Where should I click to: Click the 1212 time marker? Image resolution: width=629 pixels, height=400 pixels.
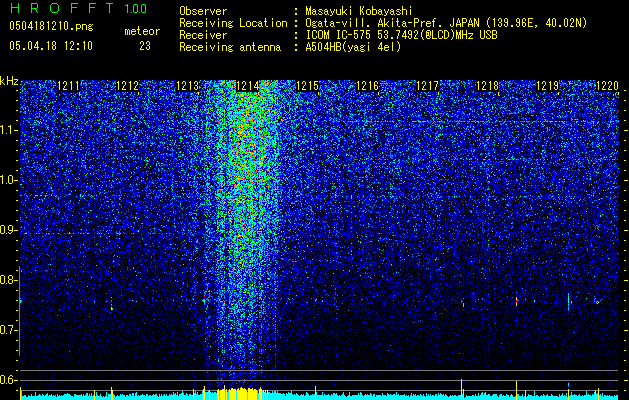[127, 86]
